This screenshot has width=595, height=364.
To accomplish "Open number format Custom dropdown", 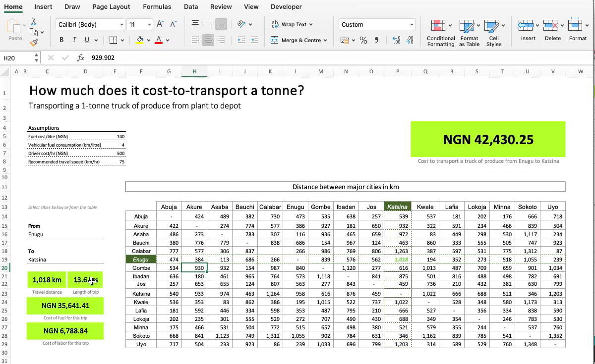I will point(412,24).
